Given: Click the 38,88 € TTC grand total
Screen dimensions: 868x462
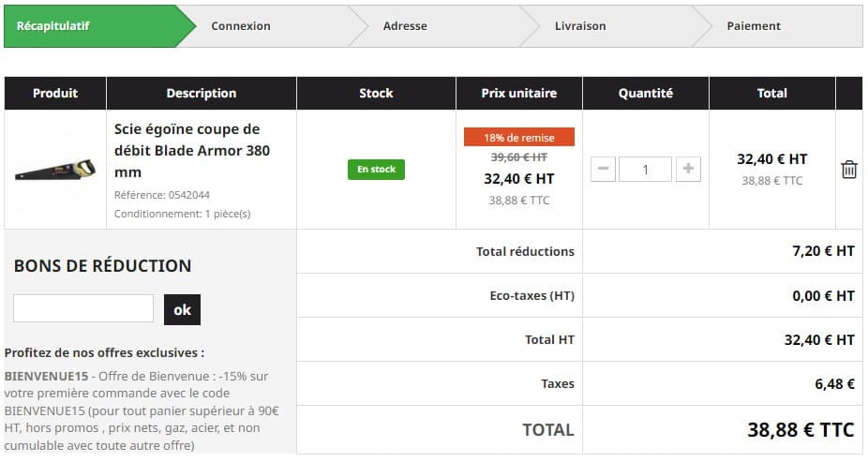Looking at the screenshot, I should pyautogui.click(x=801, y=430).
